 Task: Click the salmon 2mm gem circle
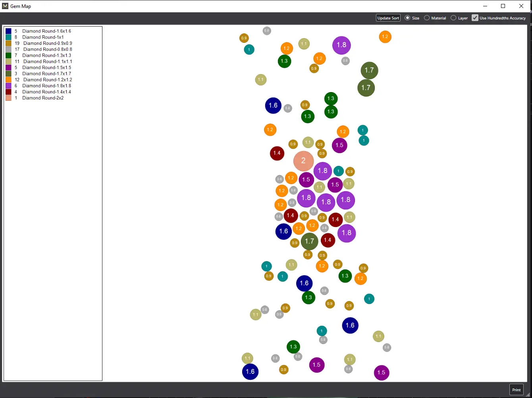tap(303, 161)
